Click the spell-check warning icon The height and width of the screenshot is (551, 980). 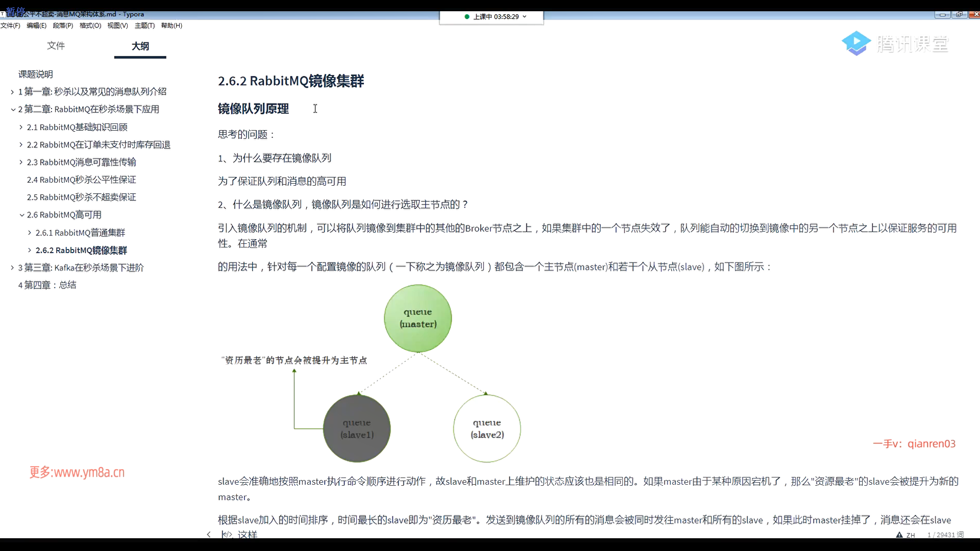point(899,535)
